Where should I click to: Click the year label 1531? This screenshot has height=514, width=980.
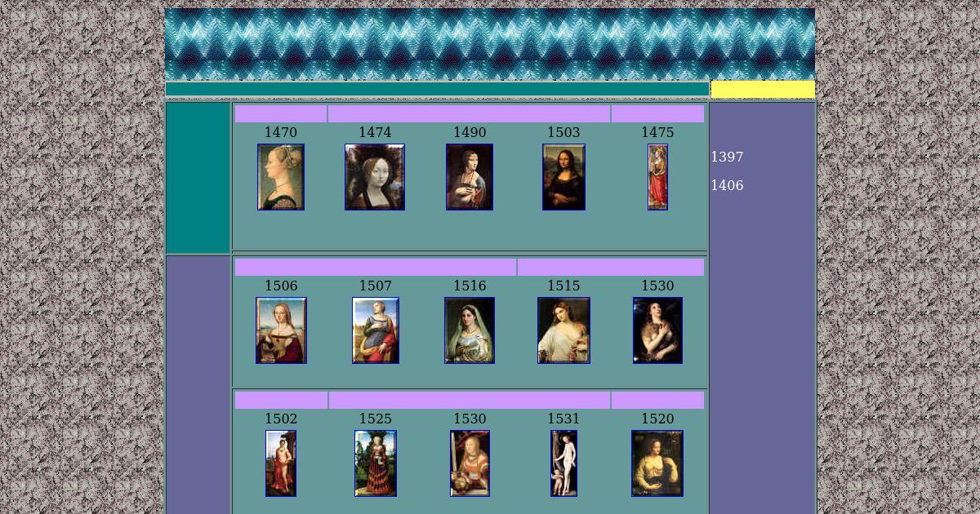563,419
